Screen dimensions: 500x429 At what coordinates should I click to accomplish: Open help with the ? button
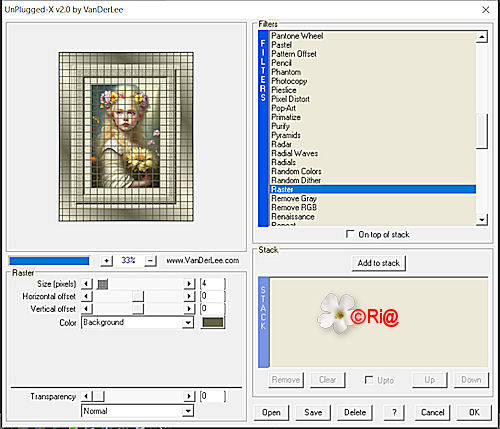click(394, 413)
